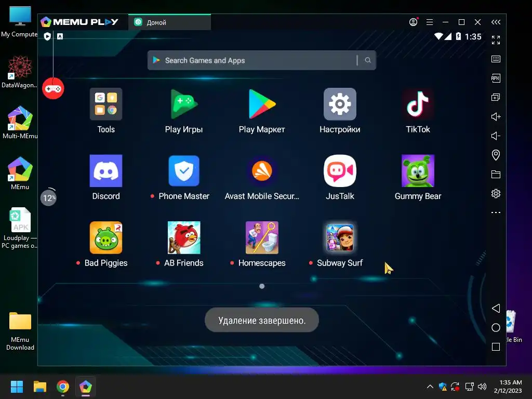Open the taskbar volume icon
Image resolution: width=532 pixels, height=399 pixels.
pyautogui.click(x=482, y=387)
